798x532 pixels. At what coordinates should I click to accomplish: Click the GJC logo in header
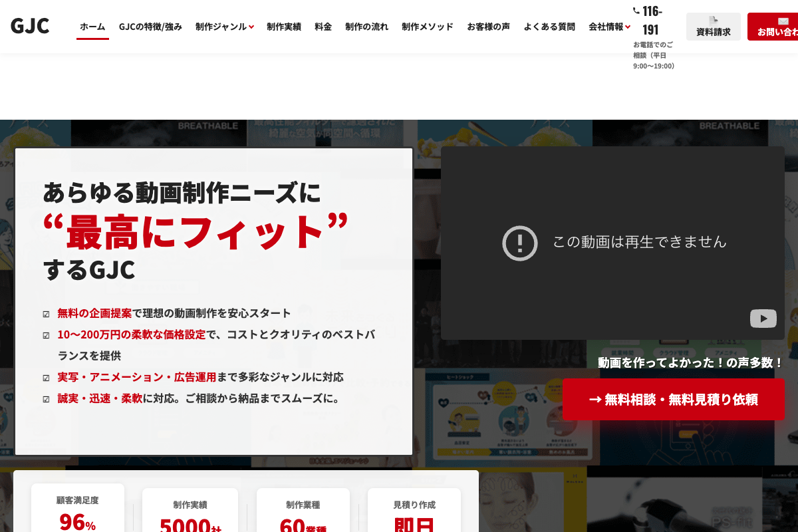(30, 26)
